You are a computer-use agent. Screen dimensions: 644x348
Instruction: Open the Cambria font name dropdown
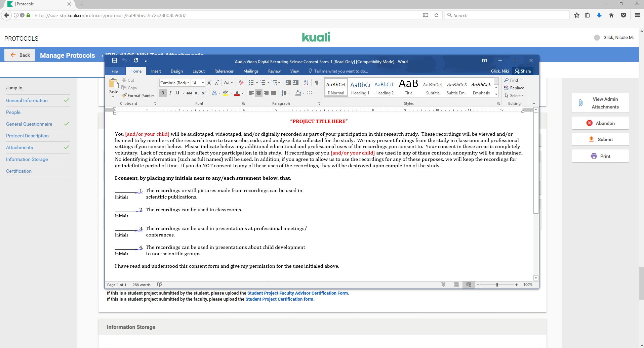188,83
